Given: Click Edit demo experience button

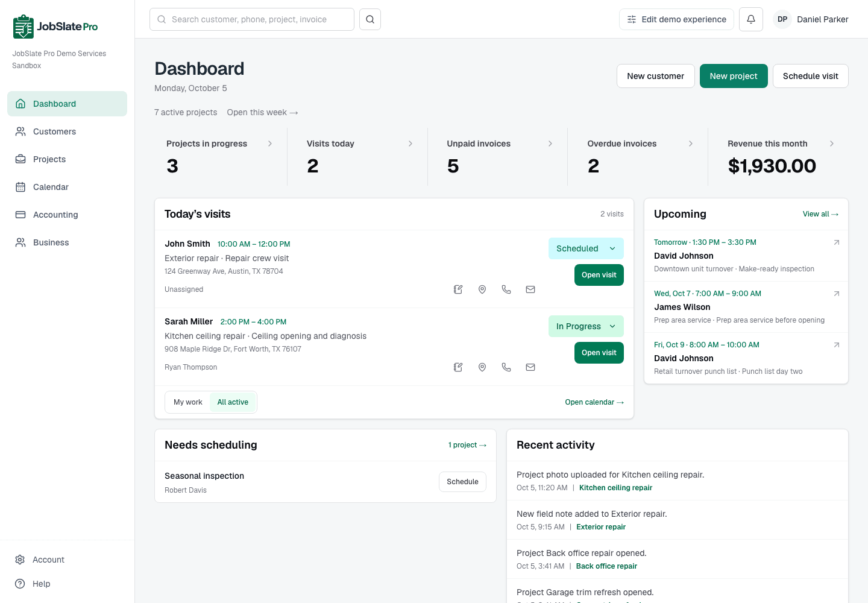Looking at the screenshot, I should 676,19.
